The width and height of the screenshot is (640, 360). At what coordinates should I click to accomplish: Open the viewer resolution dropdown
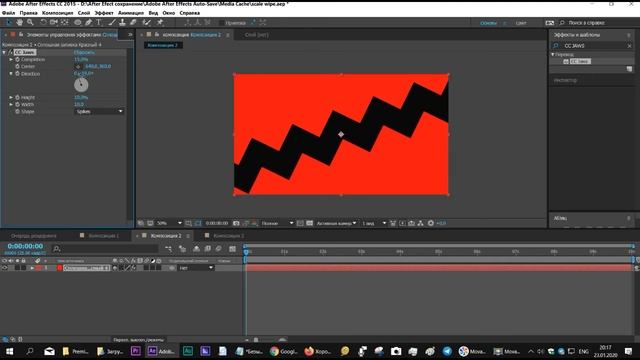coord(277,223)
